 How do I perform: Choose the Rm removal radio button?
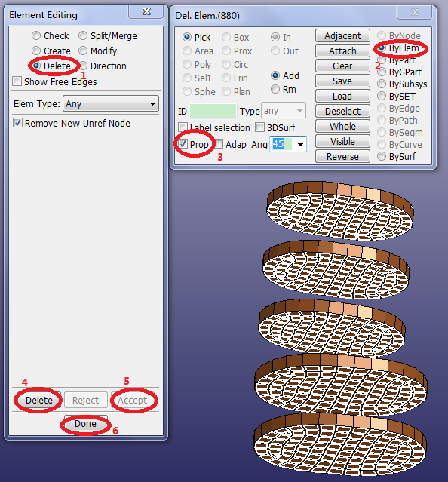pyautogui.click(x=275, y=90)
